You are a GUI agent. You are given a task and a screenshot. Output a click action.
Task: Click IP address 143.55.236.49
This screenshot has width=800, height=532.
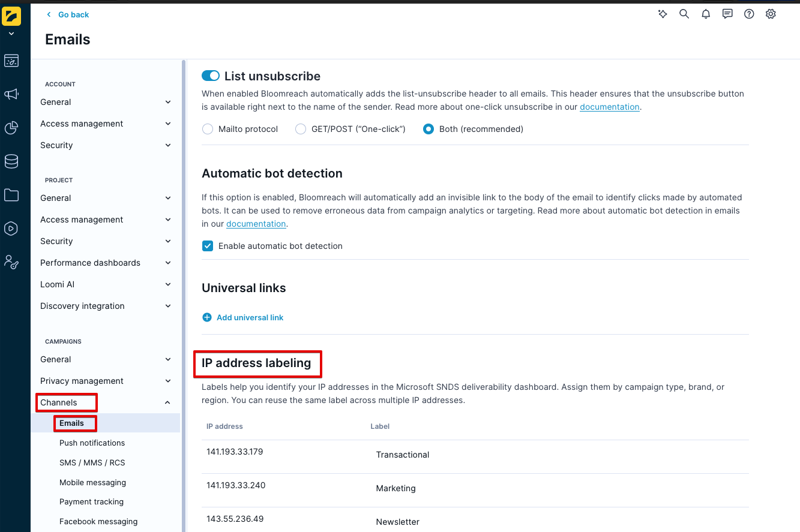(235, 519)
